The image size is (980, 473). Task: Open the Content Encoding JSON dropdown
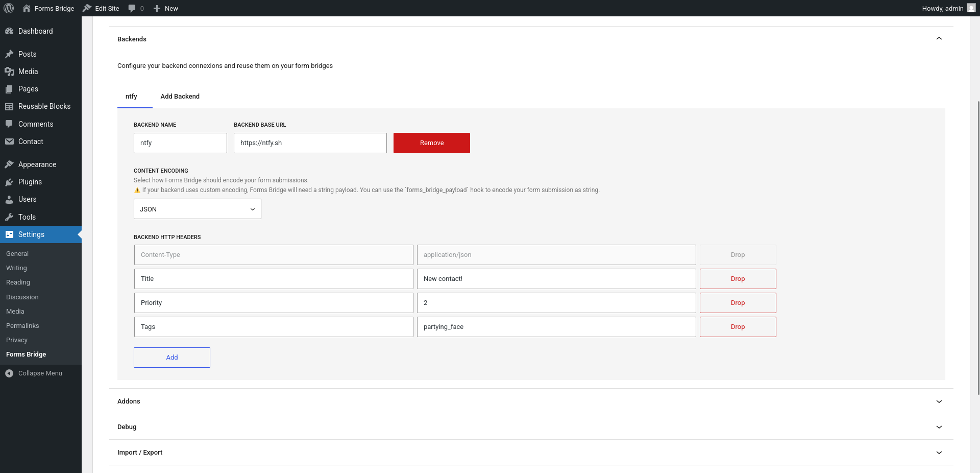click(x=198, y=209)
